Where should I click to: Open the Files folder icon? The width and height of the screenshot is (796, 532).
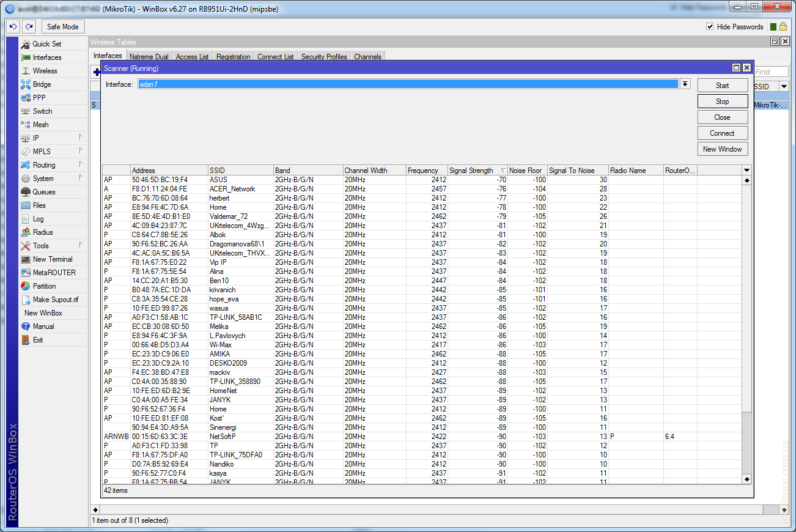[x=25, y=205]
